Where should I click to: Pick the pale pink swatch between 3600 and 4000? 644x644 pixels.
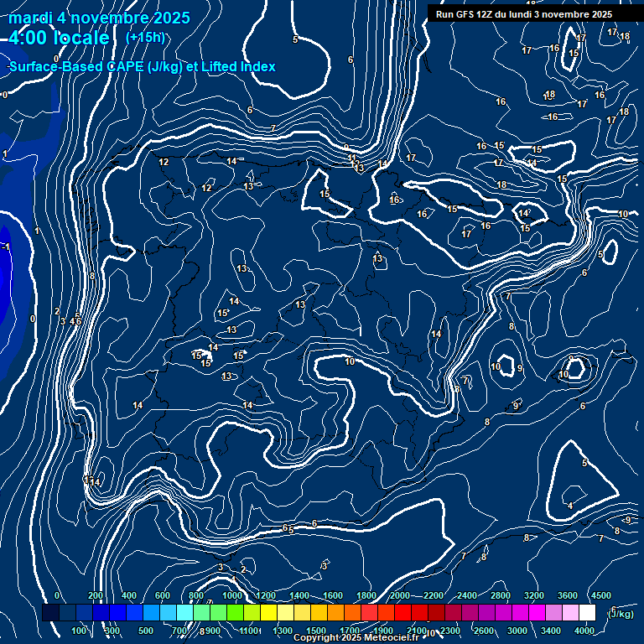[570, 612]
